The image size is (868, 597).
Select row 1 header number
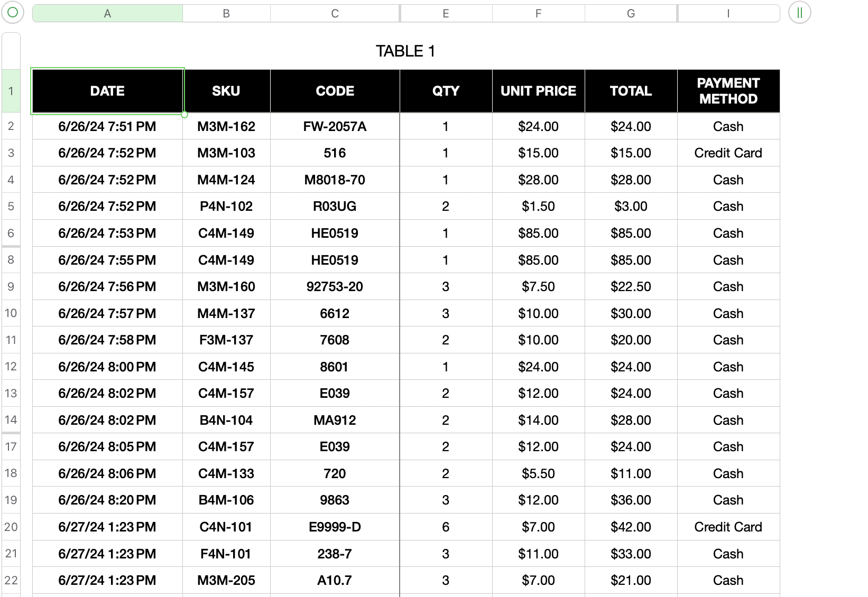pos(11,91)
